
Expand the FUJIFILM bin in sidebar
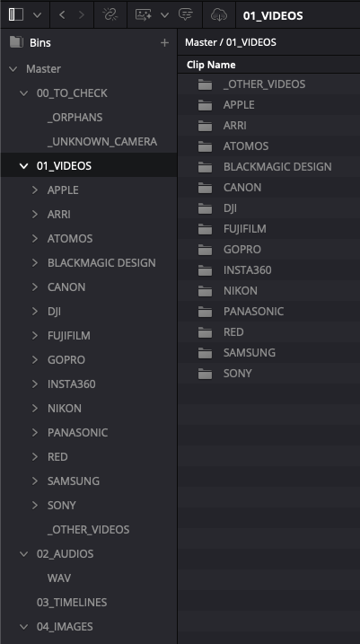tap(35, 336)
